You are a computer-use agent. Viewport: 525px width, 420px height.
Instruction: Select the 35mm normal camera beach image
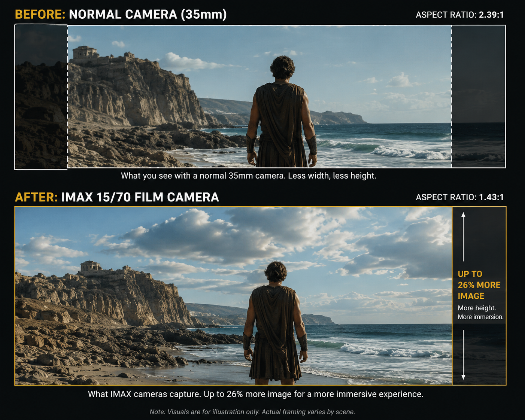[260, 96]
